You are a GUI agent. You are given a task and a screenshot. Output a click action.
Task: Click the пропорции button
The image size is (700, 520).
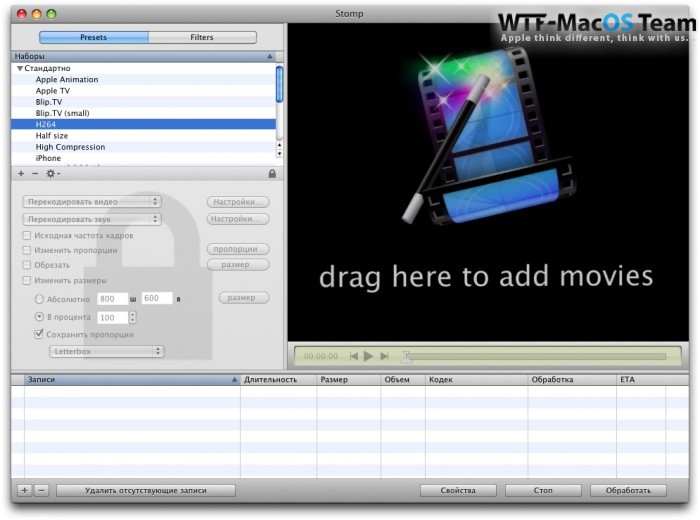click(x=238, y=249)
